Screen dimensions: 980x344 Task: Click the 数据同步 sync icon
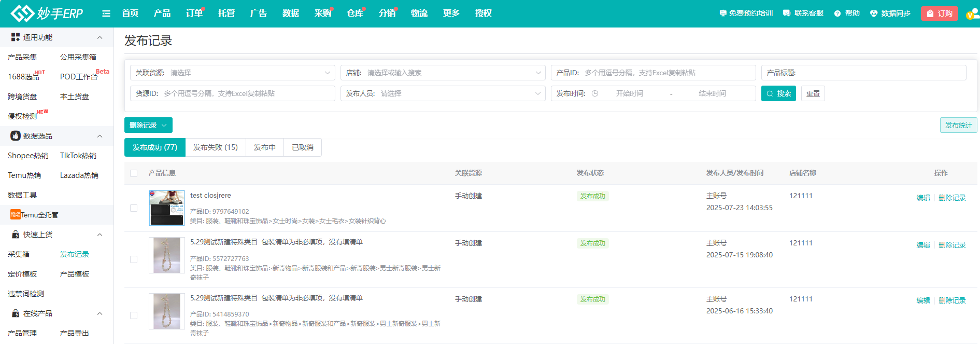[874, 13]
